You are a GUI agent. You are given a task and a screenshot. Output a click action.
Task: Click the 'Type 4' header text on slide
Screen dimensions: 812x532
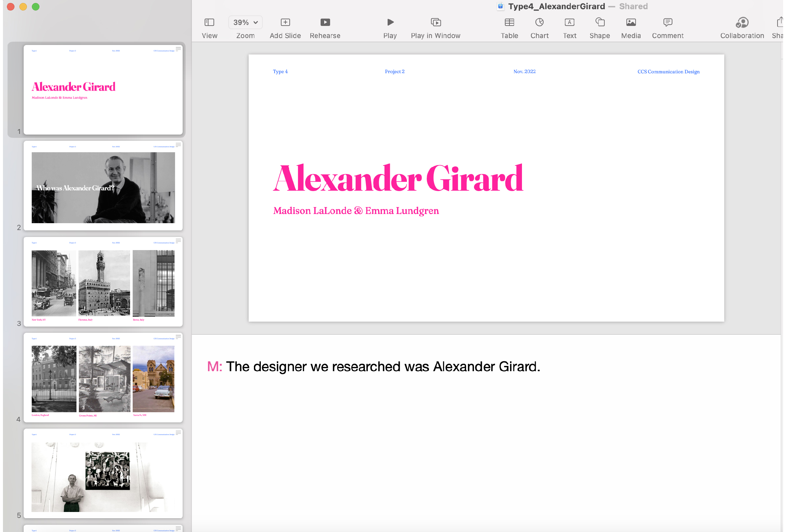click(x=280, y=72)
